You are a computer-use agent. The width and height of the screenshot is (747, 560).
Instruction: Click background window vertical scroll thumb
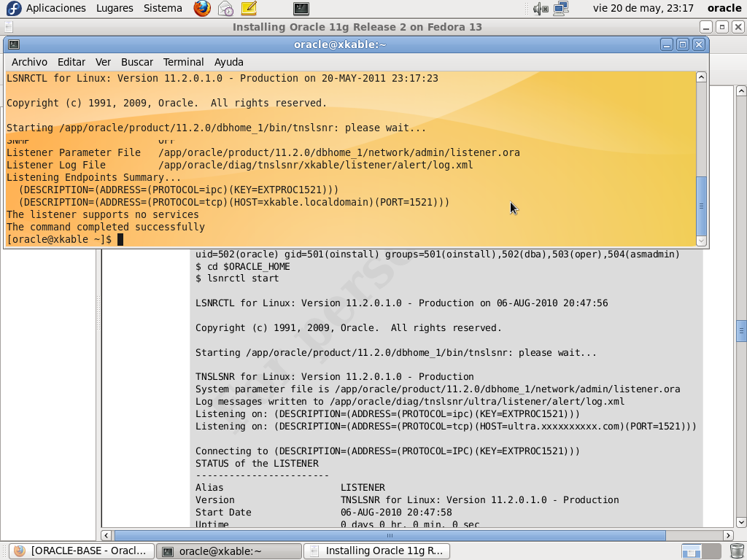741,331
